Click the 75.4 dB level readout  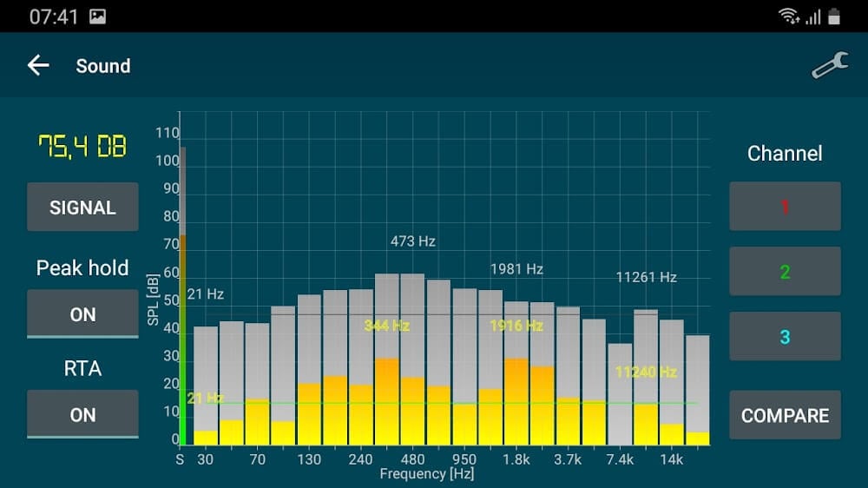tap(82, 146)
